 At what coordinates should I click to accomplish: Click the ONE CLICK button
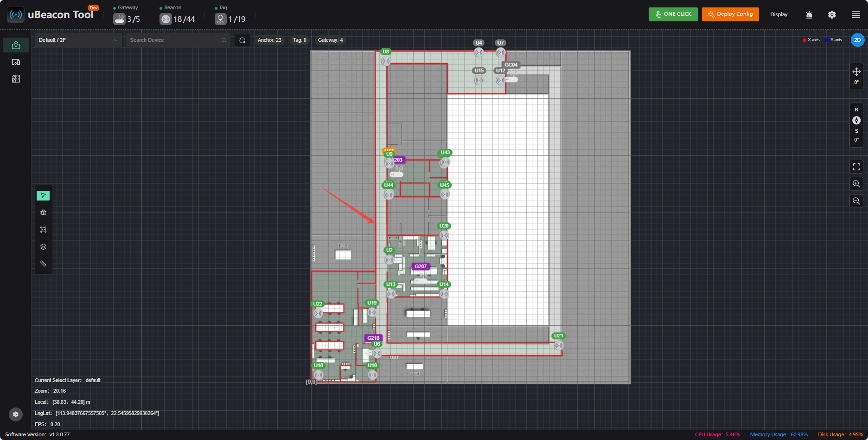(x=673, y=14)
